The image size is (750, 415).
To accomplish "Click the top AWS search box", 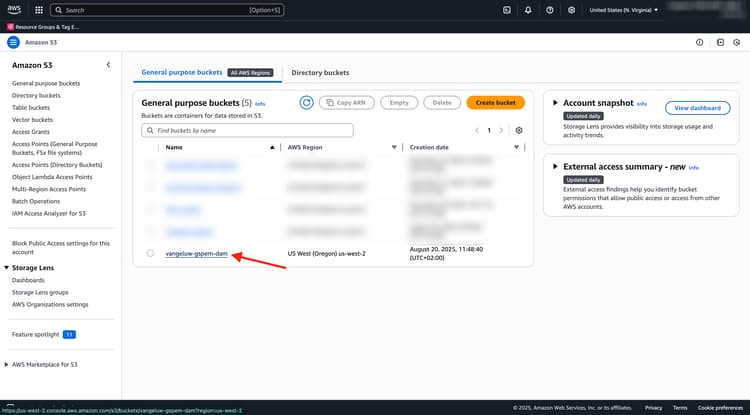I will click(x=167, y=10).
